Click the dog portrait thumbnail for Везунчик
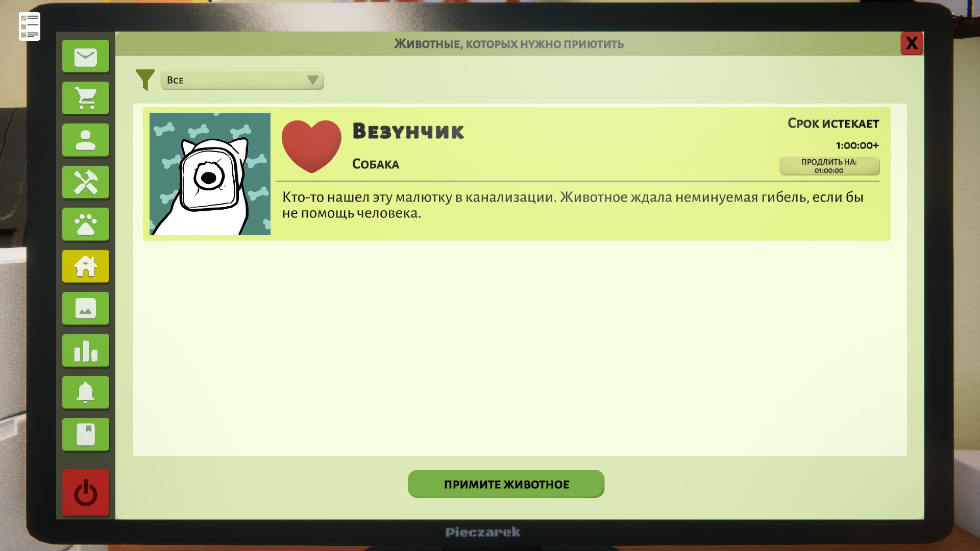 [210, 174]
